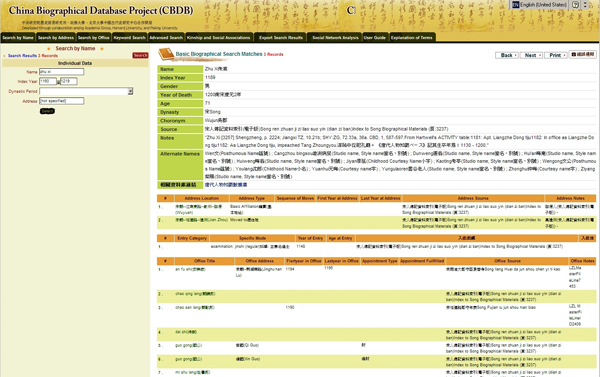The width and height of the screenshot is (600, 377).
Task: Click the Entry Category column header
Action: point(192,238)
